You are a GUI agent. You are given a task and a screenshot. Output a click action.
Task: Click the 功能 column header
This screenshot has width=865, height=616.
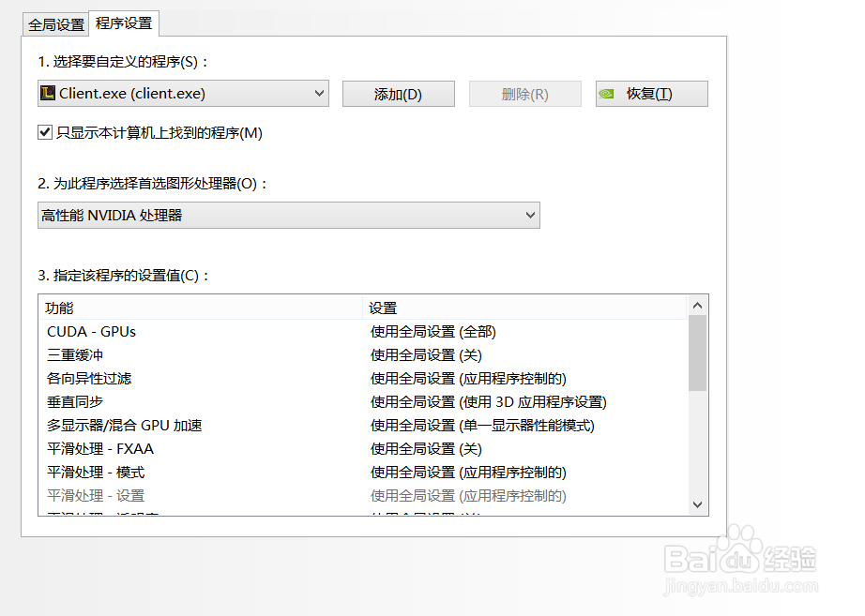[x=200, y=308]
